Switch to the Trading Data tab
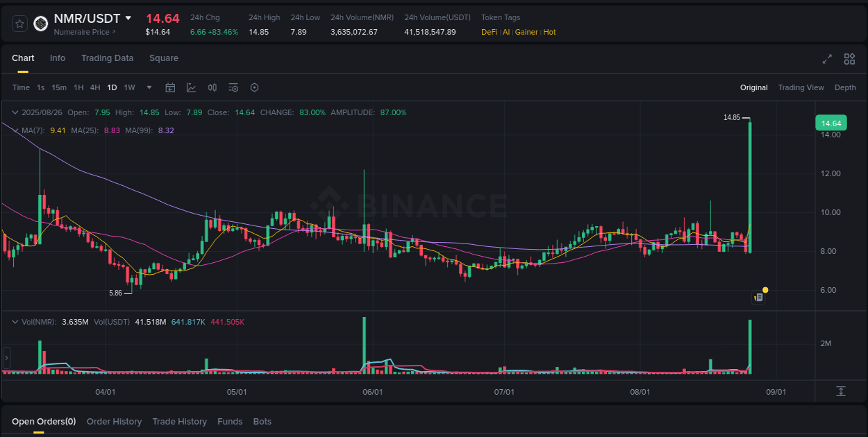 coord(107,58)
